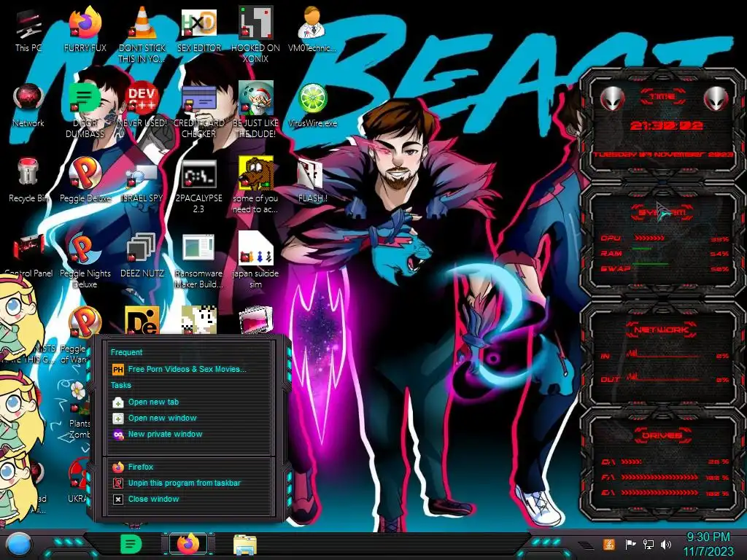Open the Control Panel desktop icon
Viewport: 747px width, 560px height.
(x=28, y=256)
